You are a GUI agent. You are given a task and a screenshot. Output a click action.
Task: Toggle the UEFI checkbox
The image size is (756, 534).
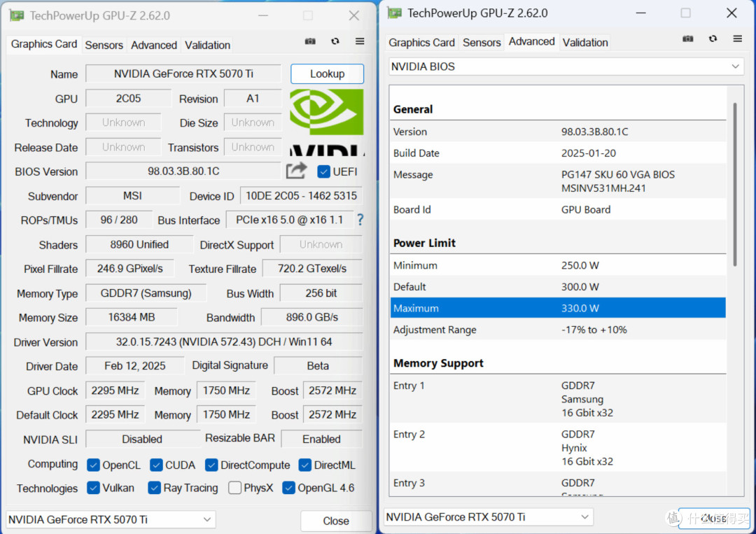(x=323, y=171)
